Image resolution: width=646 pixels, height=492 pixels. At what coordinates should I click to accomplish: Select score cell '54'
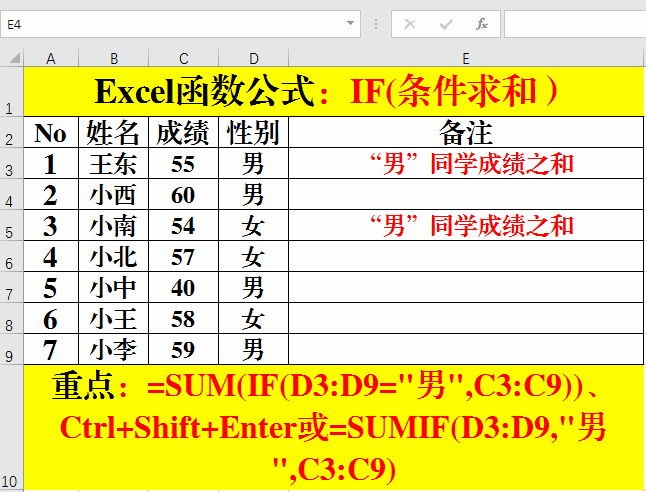[x=183, y=225]
